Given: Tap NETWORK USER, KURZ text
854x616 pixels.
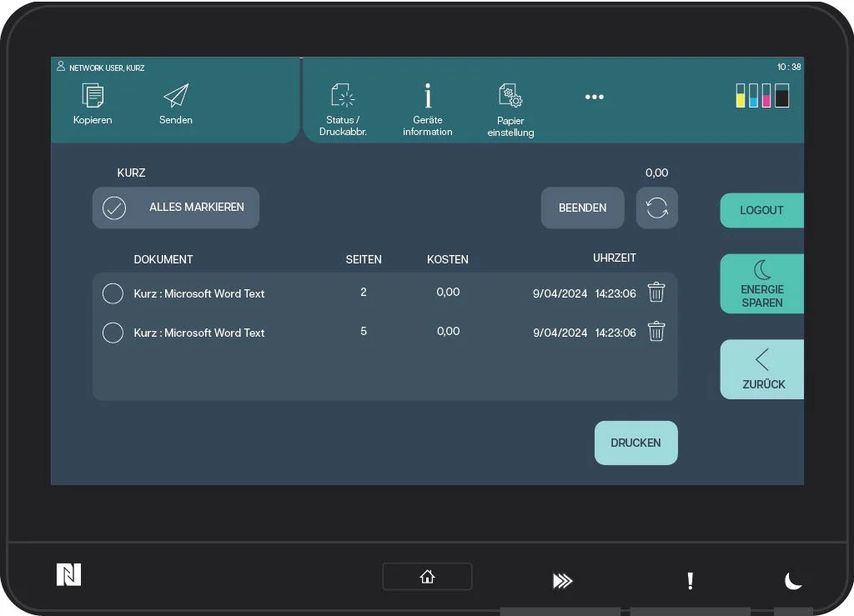Looking at the screenshot, I should tap(107, 68).
